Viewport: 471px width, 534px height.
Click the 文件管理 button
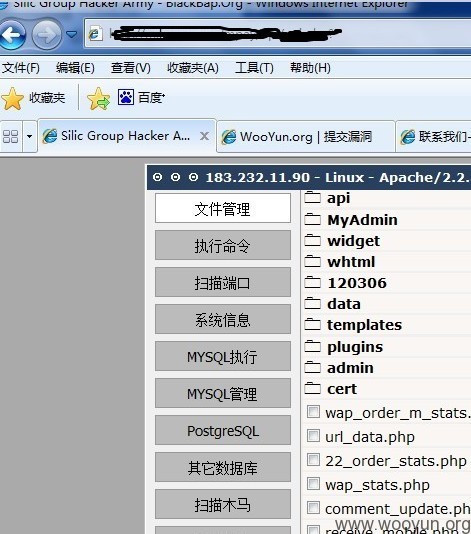pyautogui.click(x=223, y=208)
